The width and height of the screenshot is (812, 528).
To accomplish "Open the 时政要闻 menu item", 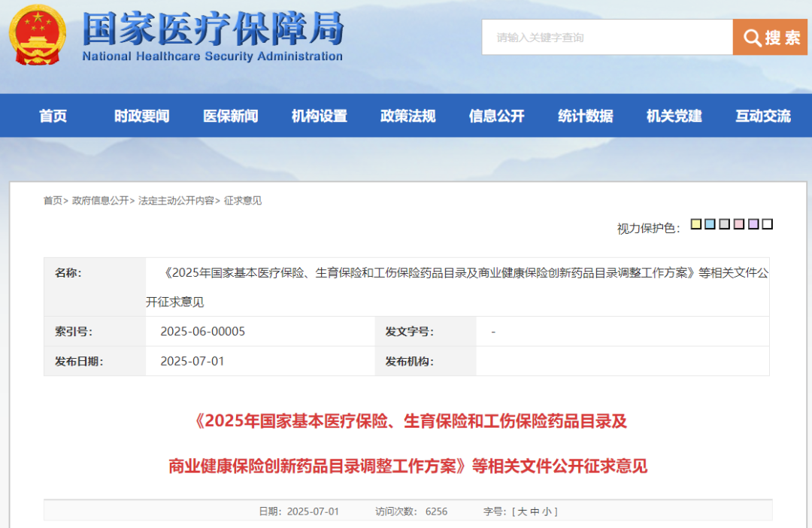I will (x=141, y=116).
